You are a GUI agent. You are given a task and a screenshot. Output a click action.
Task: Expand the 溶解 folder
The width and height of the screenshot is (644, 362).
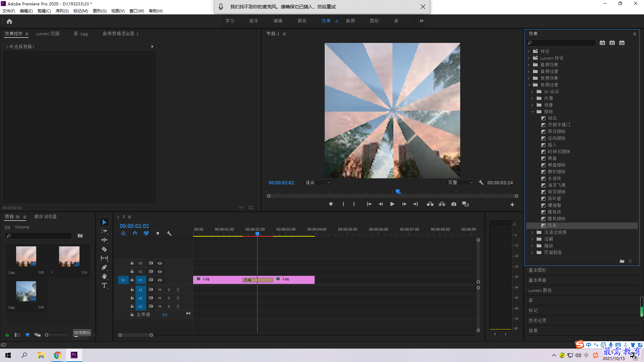pos(532,239)
